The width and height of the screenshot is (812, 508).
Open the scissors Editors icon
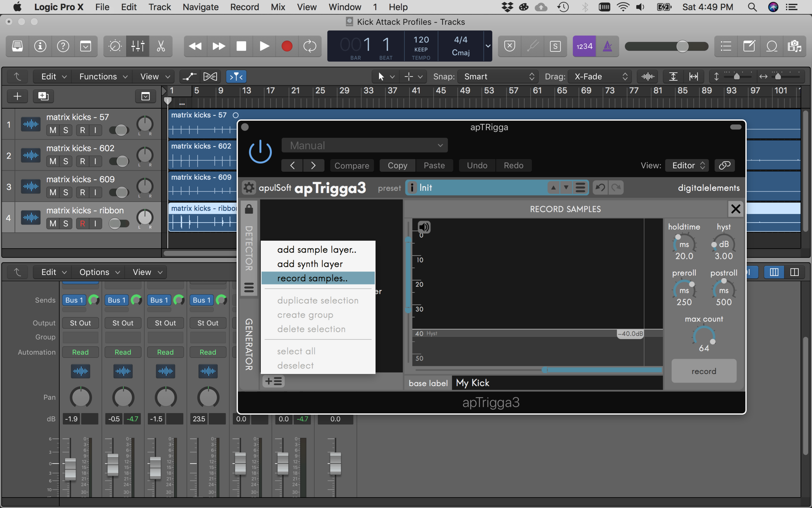(x=161, y=46)
